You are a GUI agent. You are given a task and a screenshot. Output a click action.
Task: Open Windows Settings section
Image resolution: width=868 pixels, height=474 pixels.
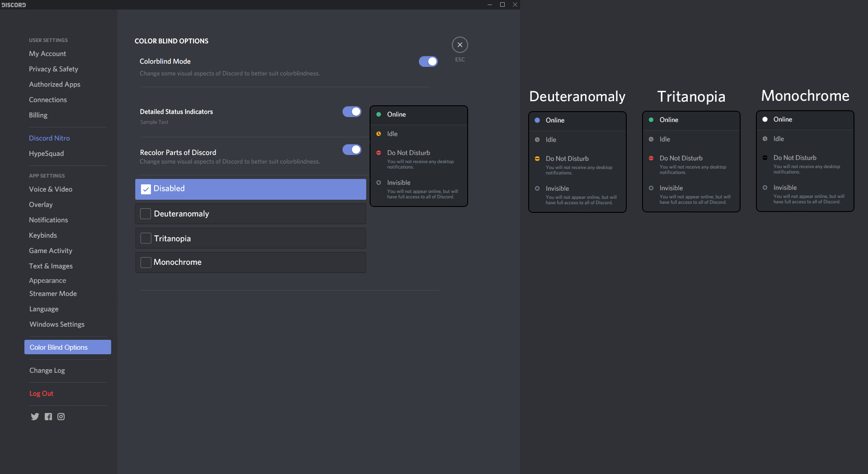tap(57, 324)
